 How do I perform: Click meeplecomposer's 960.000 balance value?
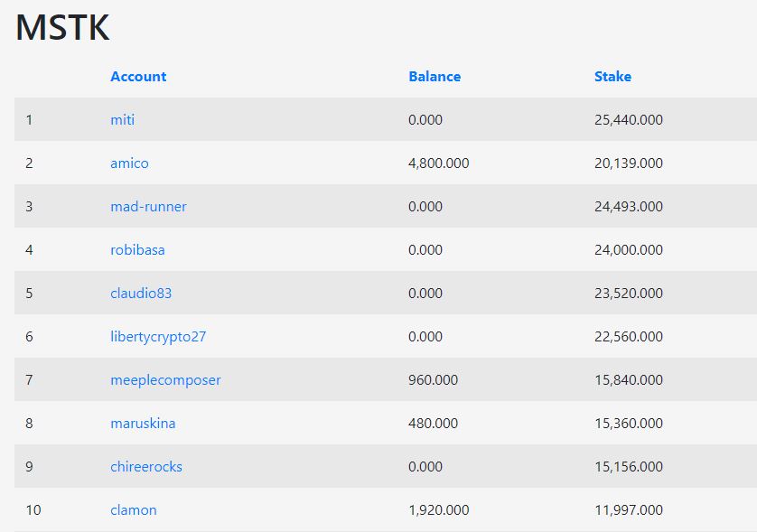(x=433, y=380)
